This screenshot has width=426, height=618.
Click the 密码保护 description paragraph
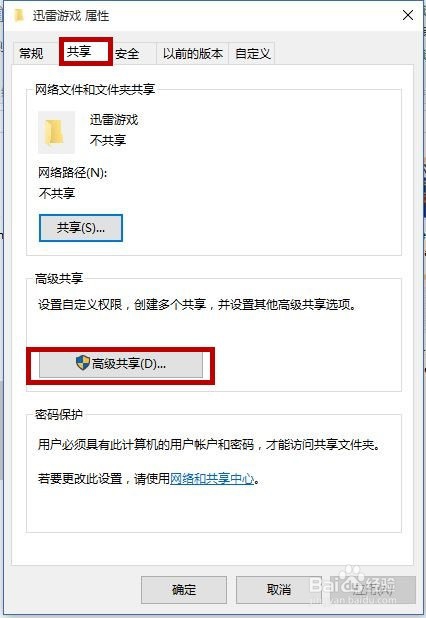point(210,445)
